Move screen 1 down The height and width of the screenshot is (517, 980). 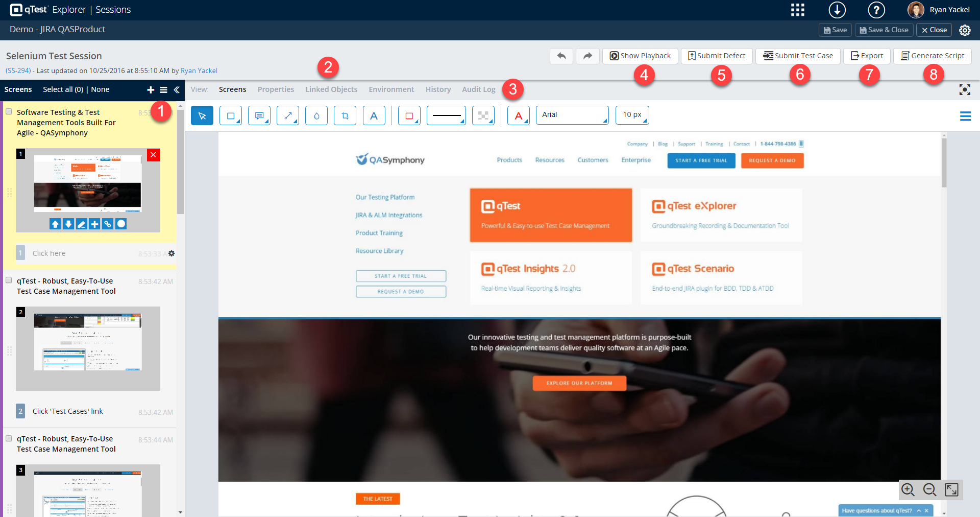click(x=68, y=224)
